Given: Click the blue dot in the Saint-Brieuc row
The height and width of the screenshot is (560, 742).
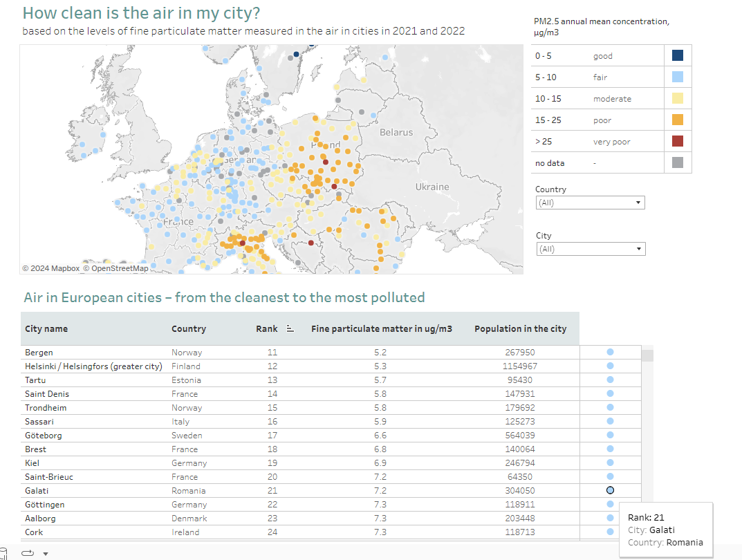Looking at the screenshot, I should pos(610,476).
